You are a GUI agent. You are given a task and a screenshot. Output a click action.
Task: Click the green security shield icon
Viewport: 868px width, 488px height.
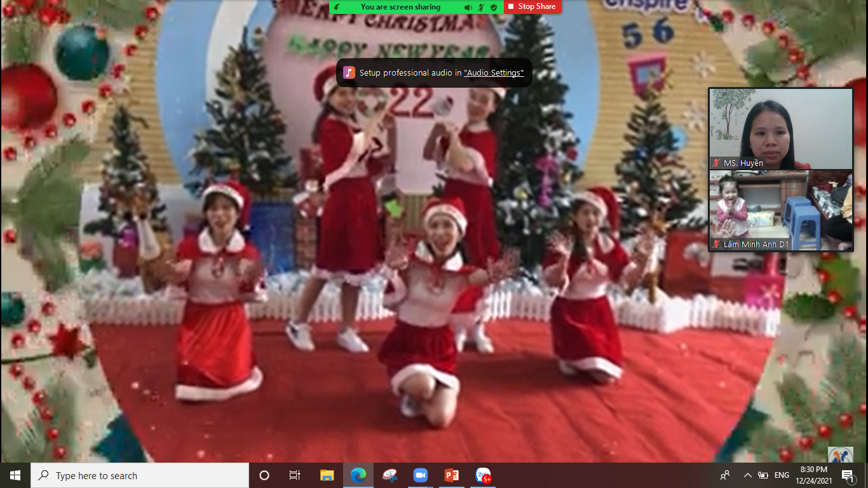pyautogui.click(x=494, y=7)
